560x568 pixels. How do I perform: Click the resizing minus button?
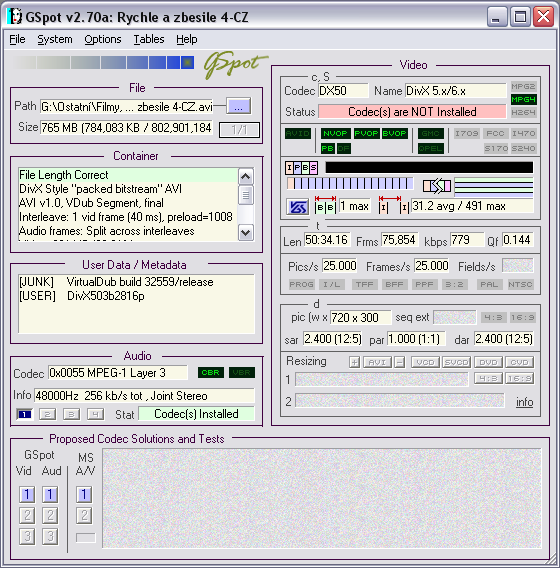[x=400, y=362]
